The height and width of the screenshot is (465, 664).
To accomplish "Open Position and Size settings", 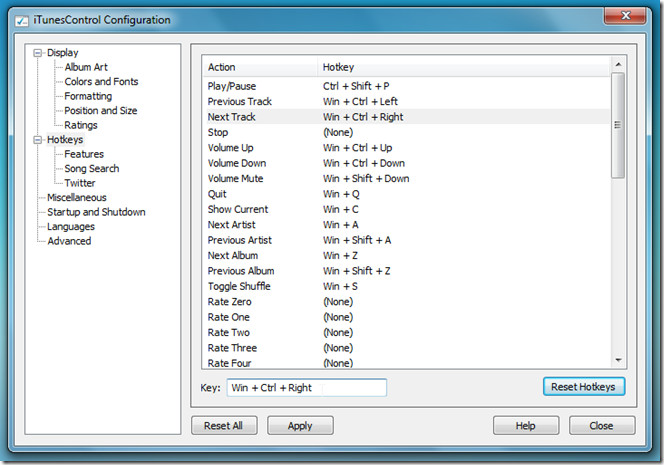I will [101, 111].
